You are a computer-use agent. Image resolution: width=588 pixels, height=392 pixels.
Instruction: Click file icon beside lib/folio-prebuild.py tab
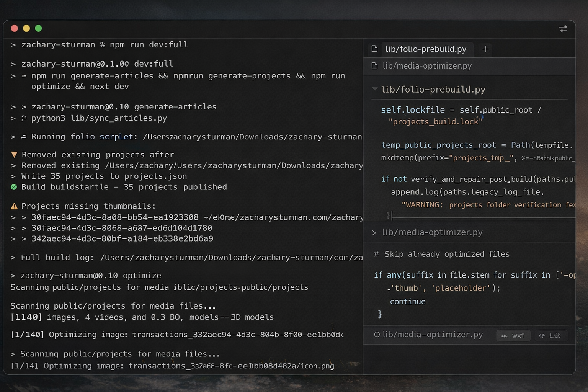[x=374, y=49]
